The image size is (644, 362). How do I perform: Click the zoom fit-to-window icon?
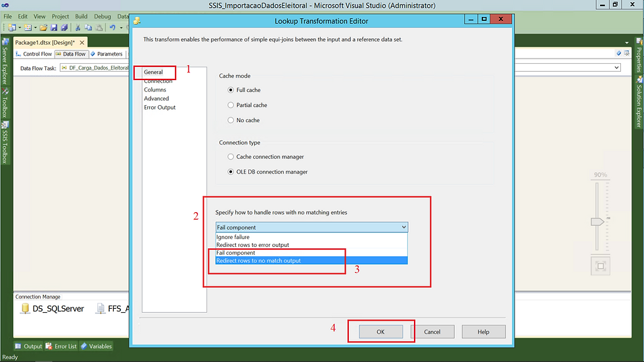(x=601, y=266)
